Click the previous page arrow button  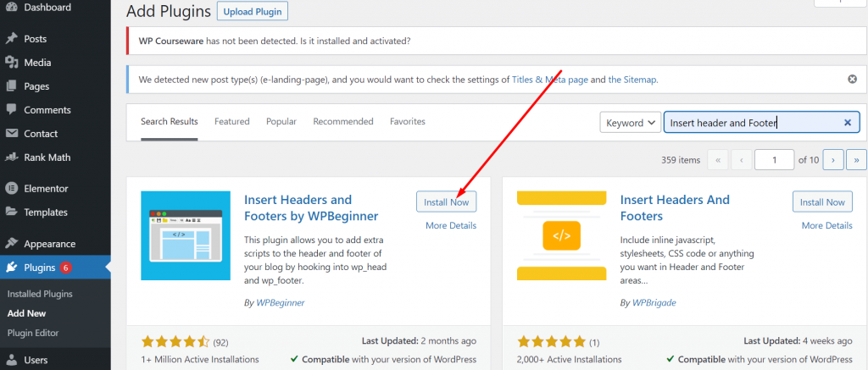tap(741, 160)
